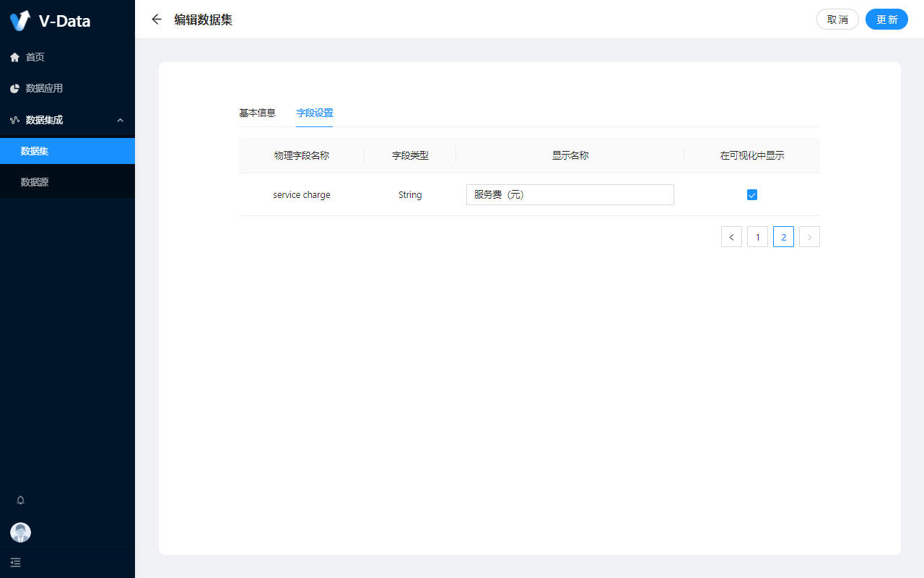Uncheck the 在可视化中显示 checkbox for service charge
The image size is (924, 578).
[x=751, y=194]
